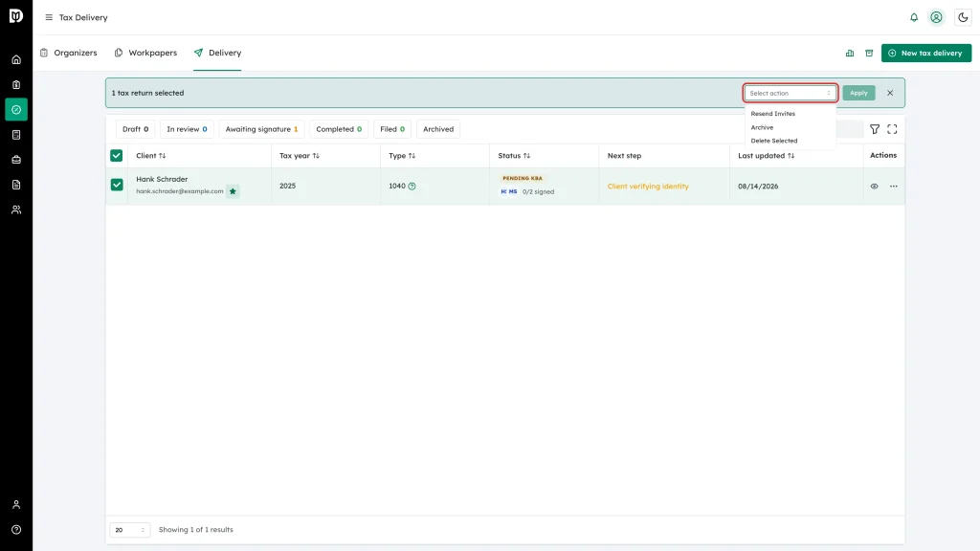
Task: Click the 0/2 signed text
Action: (538, 191)
